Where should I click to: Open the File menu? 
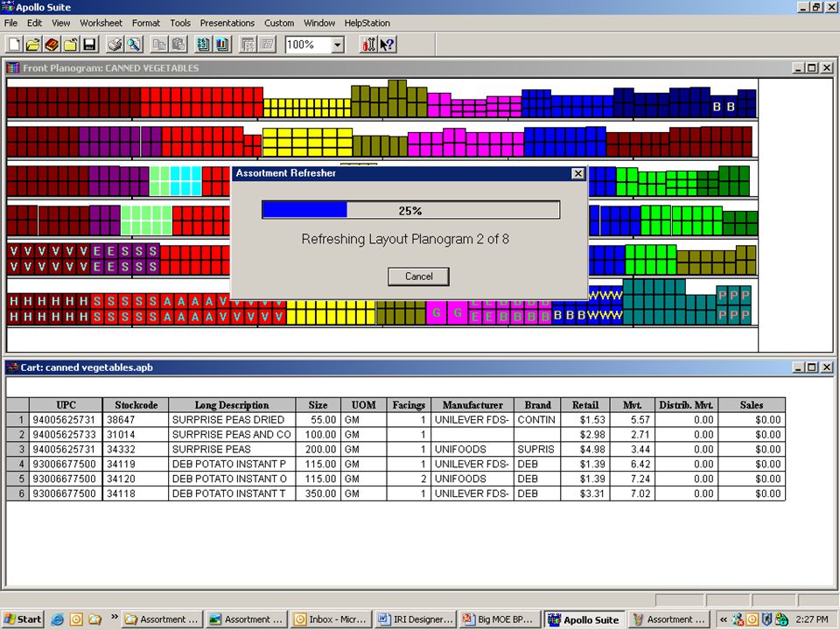coord(10,23)
